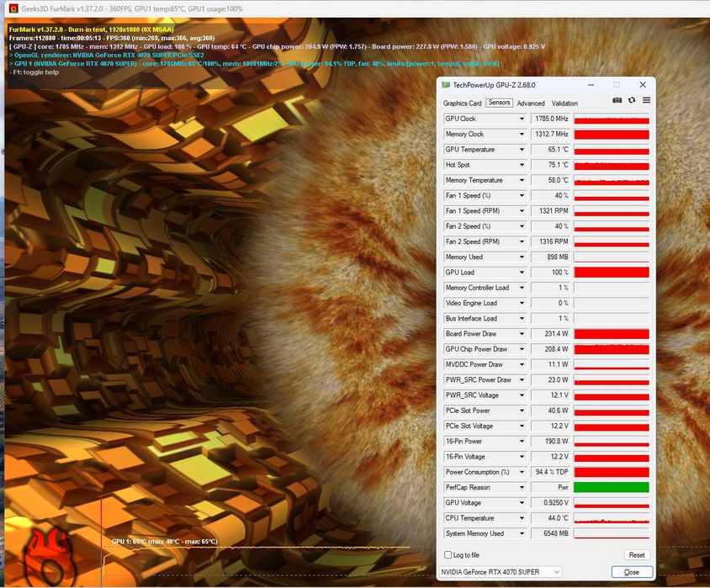Open the GPU Clock sensor dropdown
710x588 pixels.
522,119
